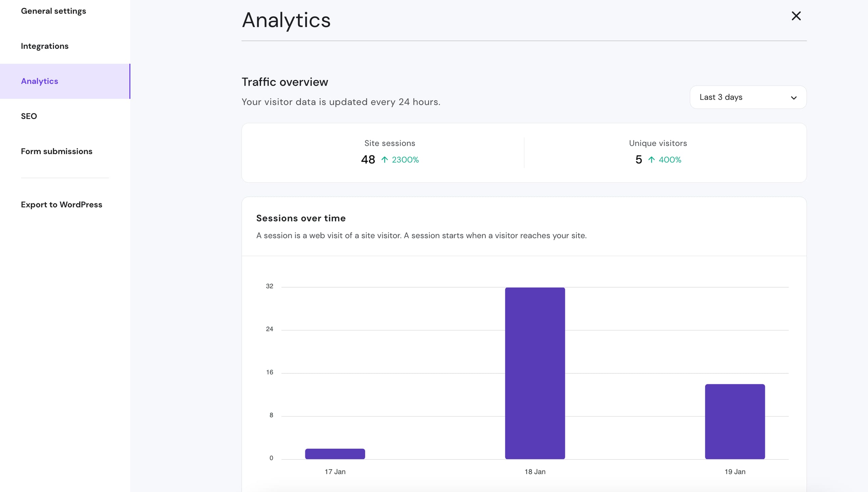The image size is (868, 492).
Task: Select Export to WordPress
Action: coord(61,204)
